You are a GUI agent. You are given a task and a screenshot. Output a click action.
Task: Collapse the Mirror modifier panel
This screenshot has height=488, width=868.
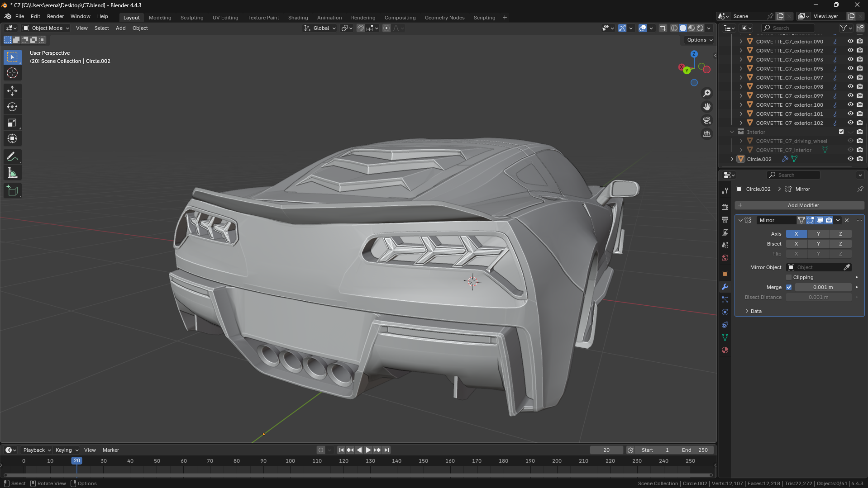[740, 220]
